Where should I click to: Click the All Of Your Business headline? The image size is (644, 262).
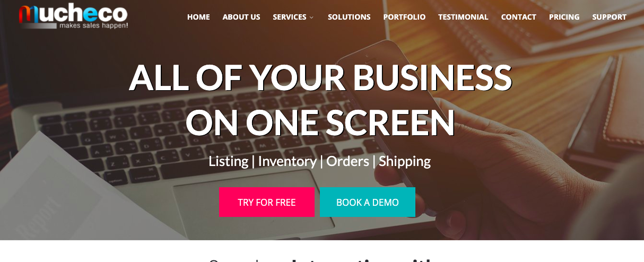tap(320, 77)
